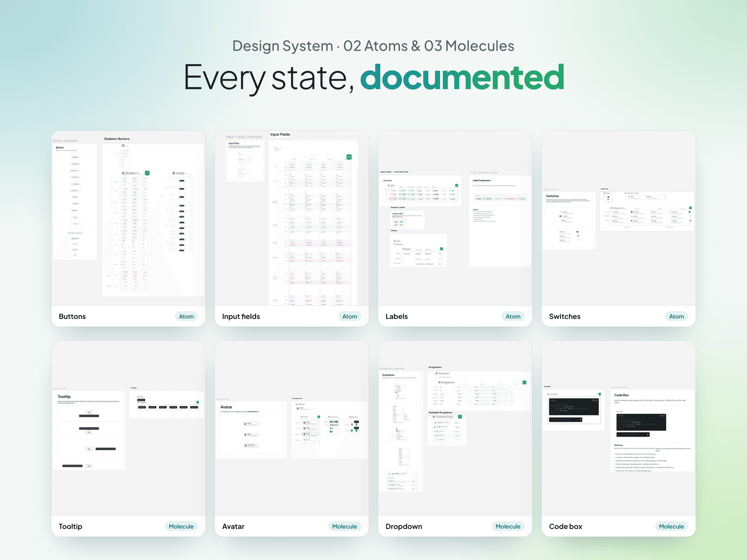Open the Labels card preview thumbnail
747x560 pixels.
click(x=455, y=218)
